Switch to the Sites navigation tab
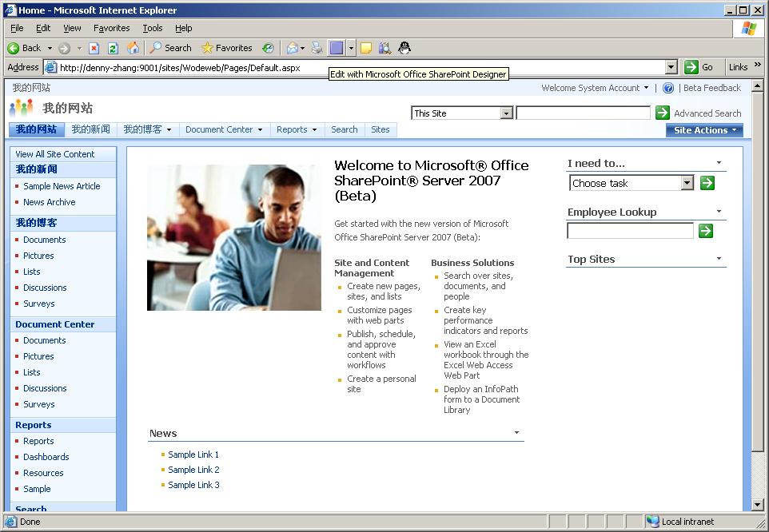Screen dimensions: 769x532 click(x=380, y=130)
